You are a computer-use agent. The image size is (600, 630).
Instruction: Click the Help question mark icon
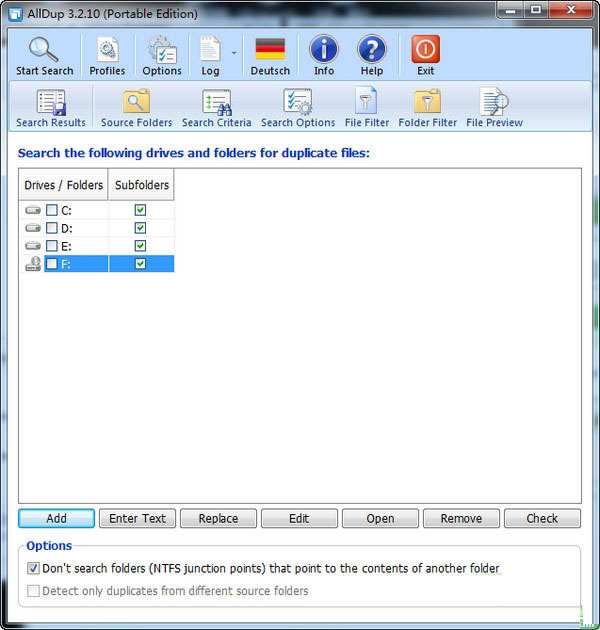pos(372,50)
